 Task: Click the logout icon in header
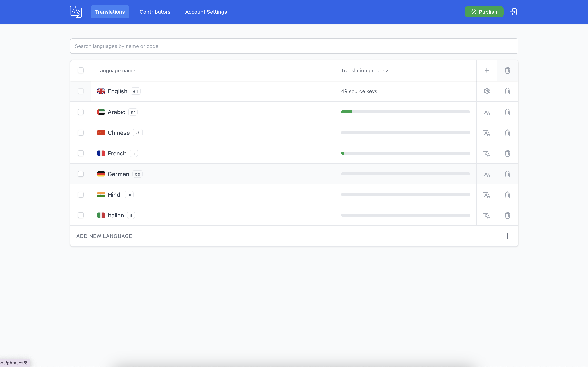513,12
